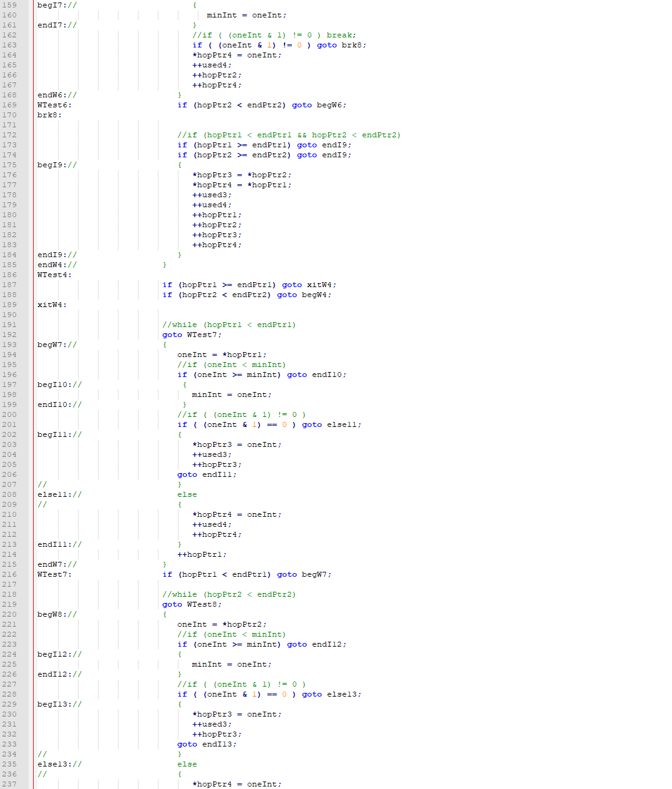Click the 'goto xitW4;' statement
Screen dimensions: 672x789
pyautogui.click(x=309, y=285)
